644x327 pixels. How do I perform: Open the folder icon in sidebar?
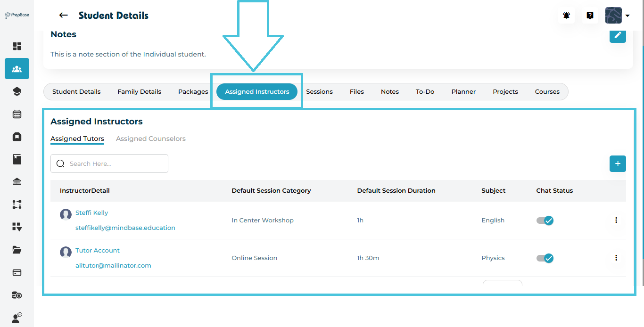coord(17,250)
